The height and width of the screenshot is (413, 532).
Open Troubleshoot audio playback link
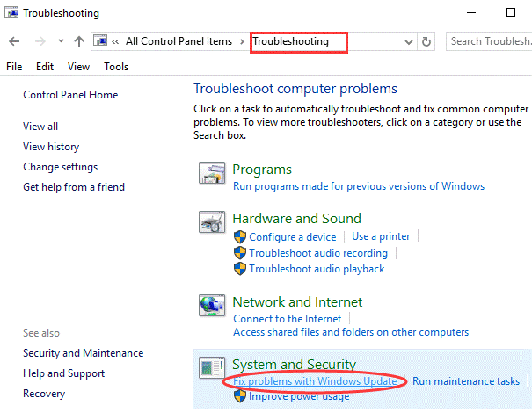[317, 269]
